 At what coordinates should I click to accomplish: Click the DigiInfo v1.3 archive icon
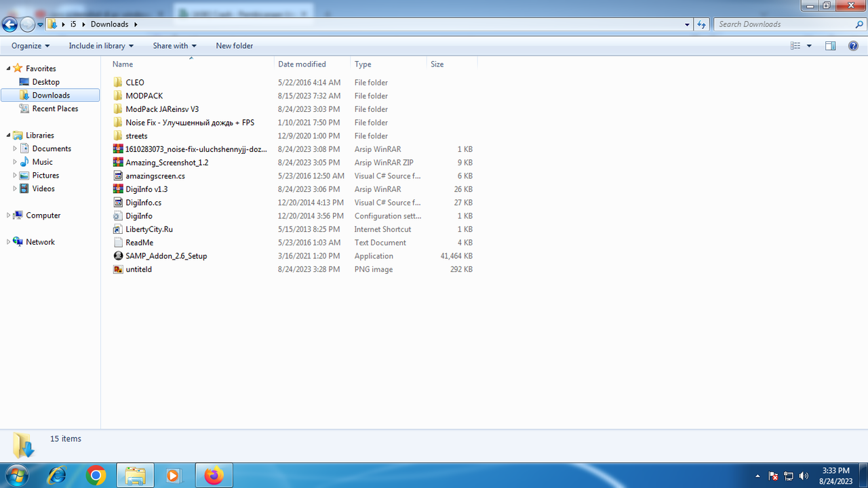tap(119, 189)
